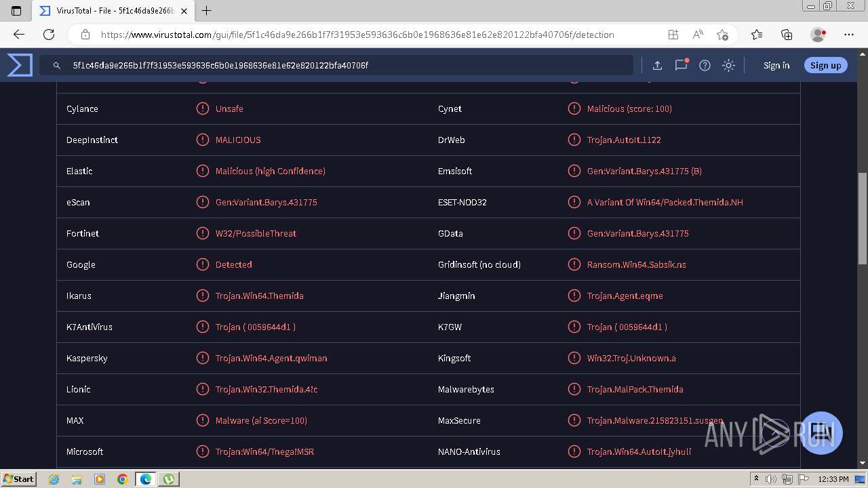The height and width of the screenshot is (488, 868).
Task: Click the 'NANO-Antivirus' vendor name
Action: tap(469, 451)
